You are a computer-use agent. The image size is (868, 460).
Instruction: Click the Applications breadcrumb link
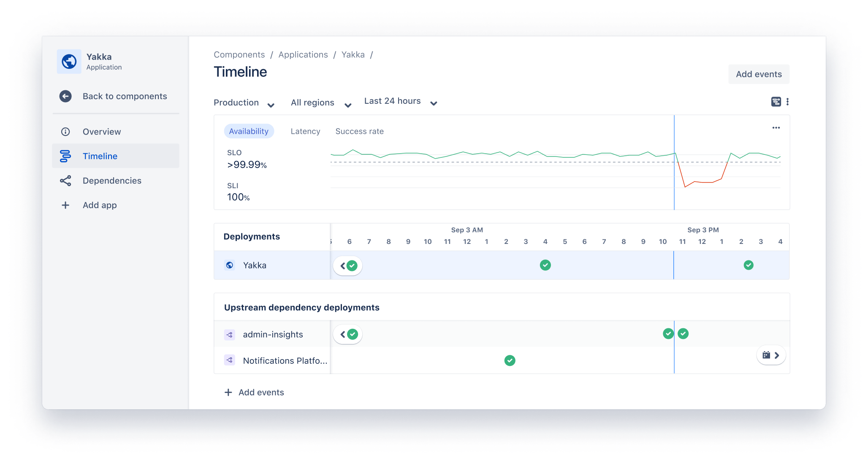303,55
